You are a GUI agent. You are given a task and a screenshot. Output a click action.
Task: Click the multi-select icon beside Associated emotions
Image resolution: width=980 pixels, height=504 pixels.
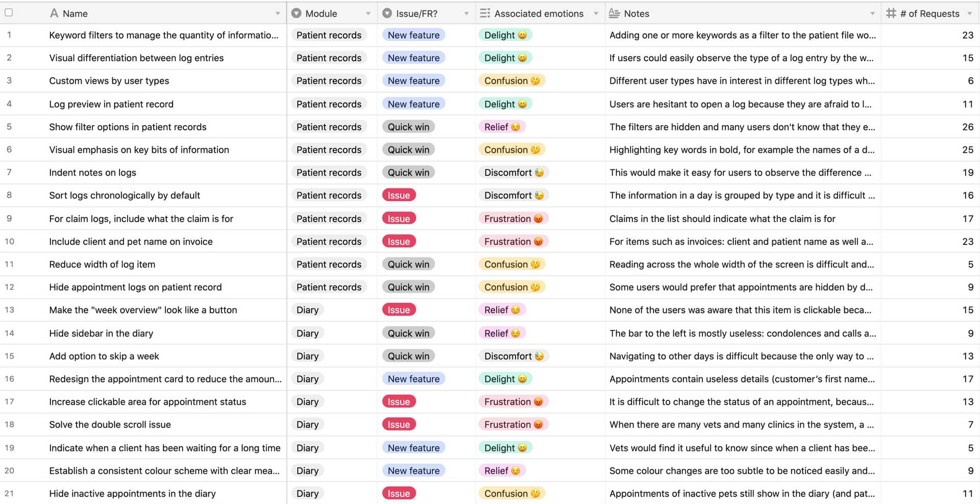point(485,13)
